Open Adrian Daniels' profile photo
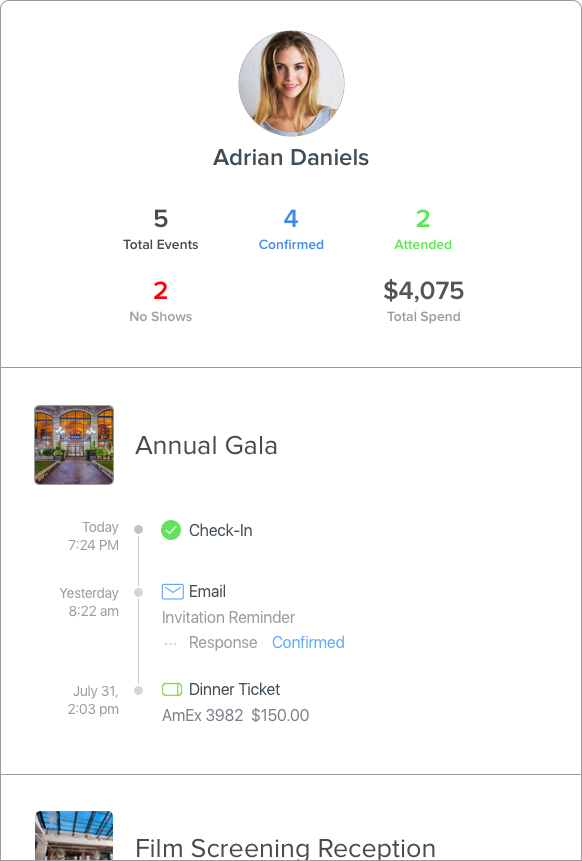This screenshot has width=582, height=861. click(x=291, y=83)
